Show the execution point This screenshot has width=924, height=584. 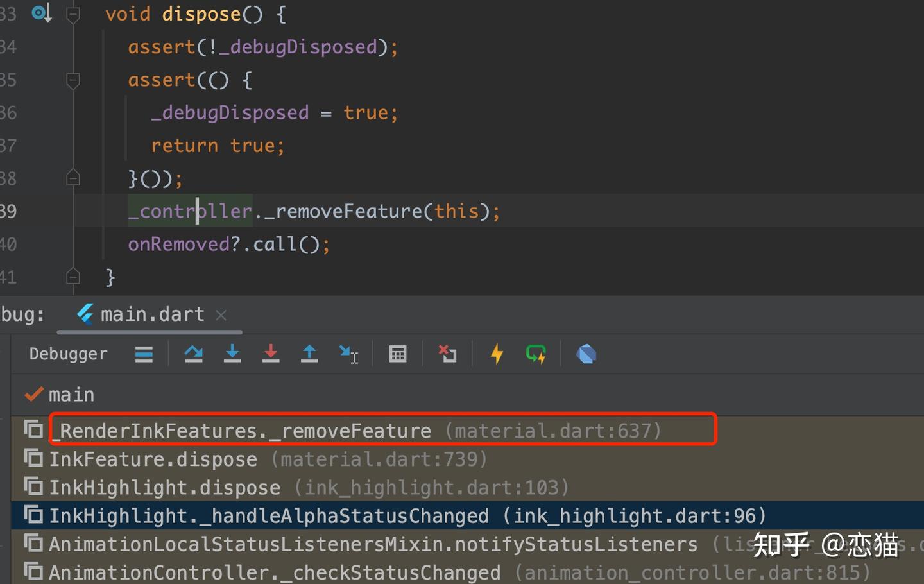(144, 354)
